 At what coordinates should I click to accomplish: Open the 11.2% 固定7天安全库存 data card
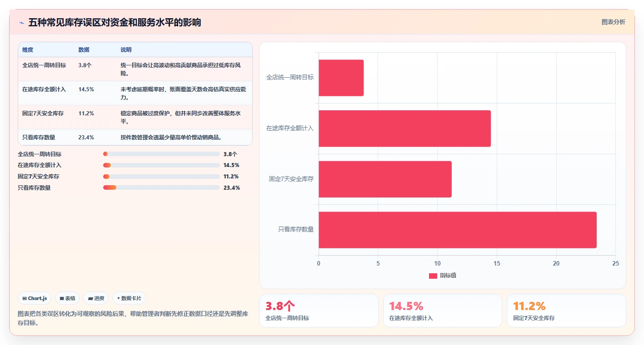(x=566, y=310)
